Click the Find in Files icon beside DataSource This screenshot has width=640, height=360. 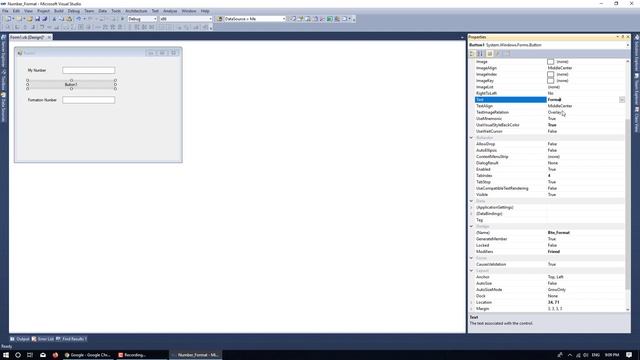(220, 19)
